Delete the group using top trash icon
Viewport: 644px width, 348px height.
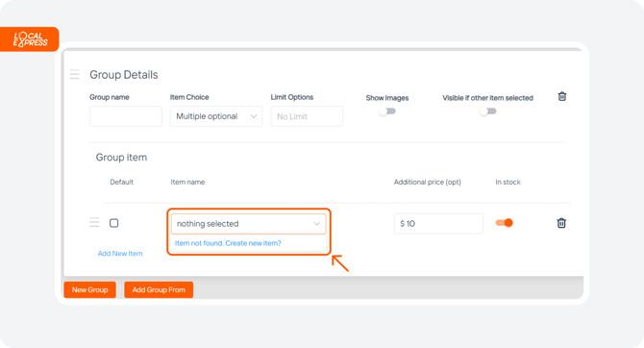click(x=562, y=96)
